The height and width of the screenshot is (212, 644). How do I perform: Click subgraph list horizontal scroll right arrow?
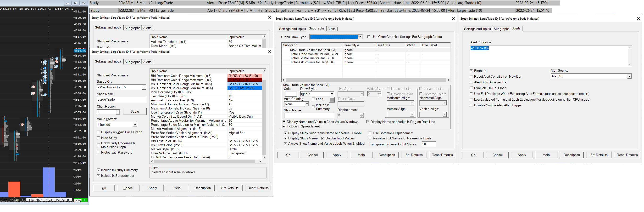(x=448, y=80)
